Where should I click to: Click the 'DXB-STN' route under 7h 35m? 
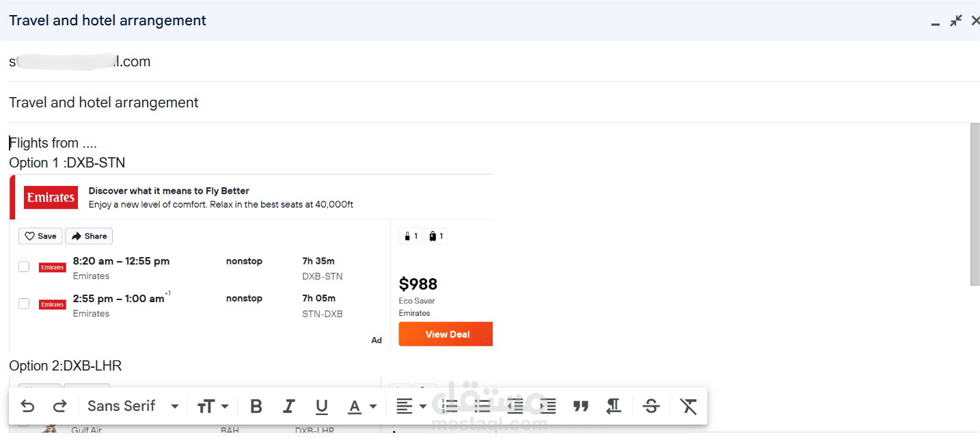tap(323, 277)
